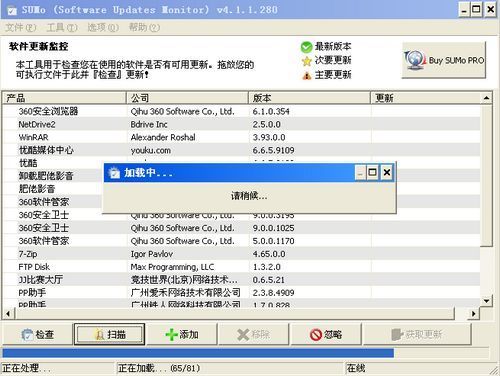
Task: Close the 加载中 dialog
Action: 387,173
